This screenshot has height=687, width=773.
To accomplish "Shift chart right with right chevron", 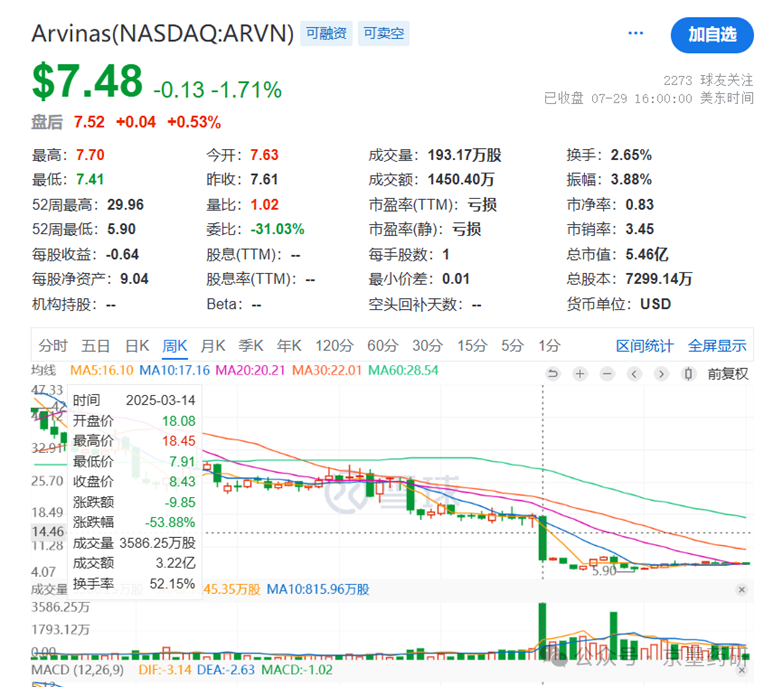I will pos(661,374).
